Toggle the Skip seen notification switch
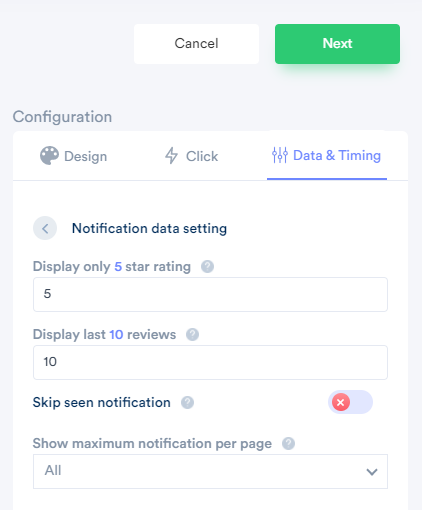This screenshot has width=422, height=510. (350, 402)
